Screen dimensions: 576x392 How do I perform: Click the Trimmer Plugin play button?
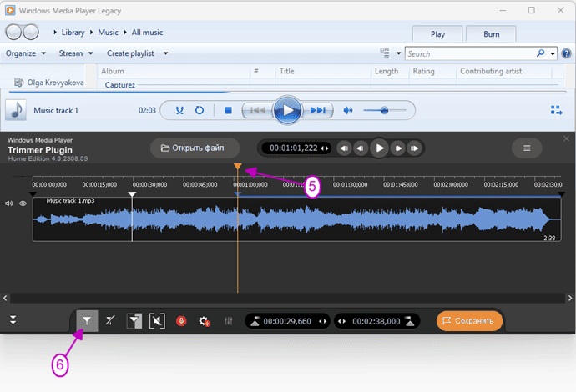coord(380,148)
